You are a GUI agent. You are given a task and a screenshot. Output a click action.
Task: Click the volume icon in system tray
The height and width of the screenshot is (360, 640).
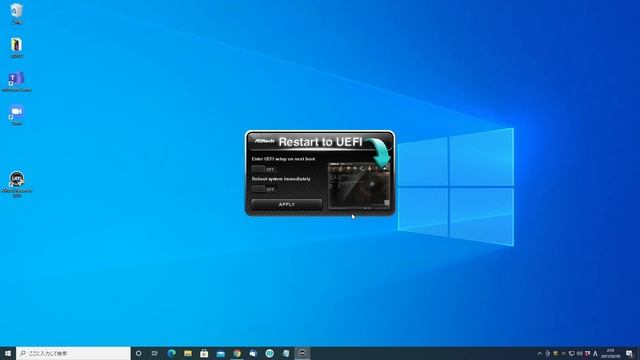point(580,353)
